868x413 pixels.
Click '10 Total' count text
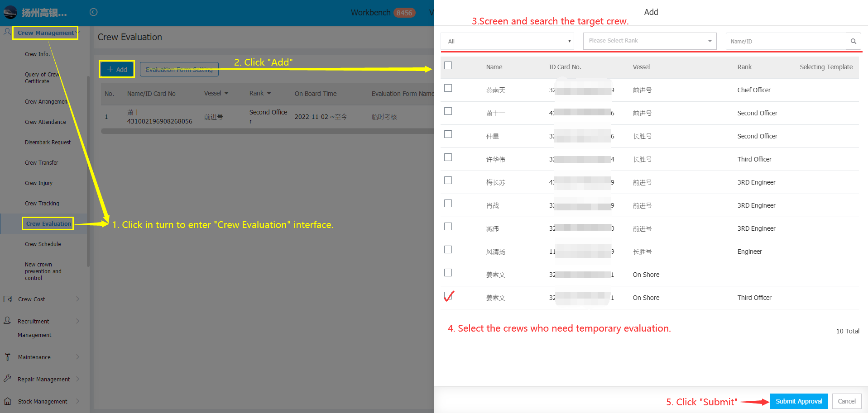coord(847,331)
